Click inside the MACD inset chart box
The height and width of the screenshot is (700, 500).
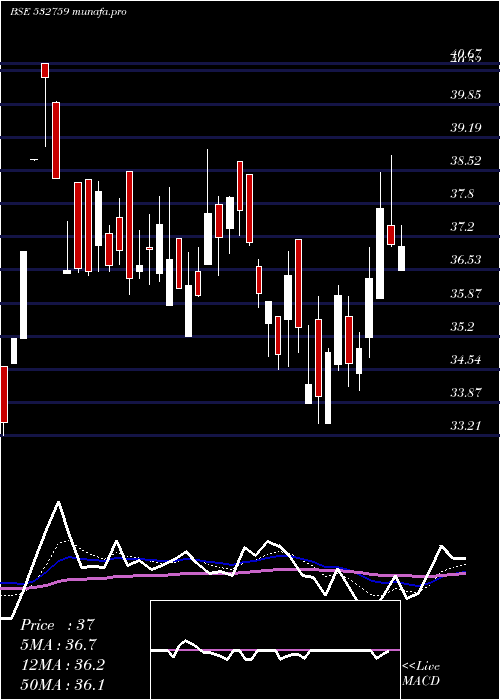[275, 650]
